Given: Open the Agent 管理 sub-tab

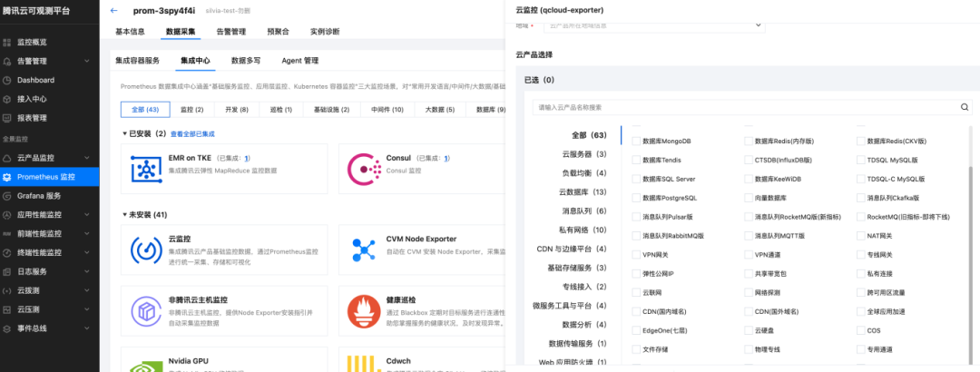Looking at the screenshot, I should coord(300,61).
